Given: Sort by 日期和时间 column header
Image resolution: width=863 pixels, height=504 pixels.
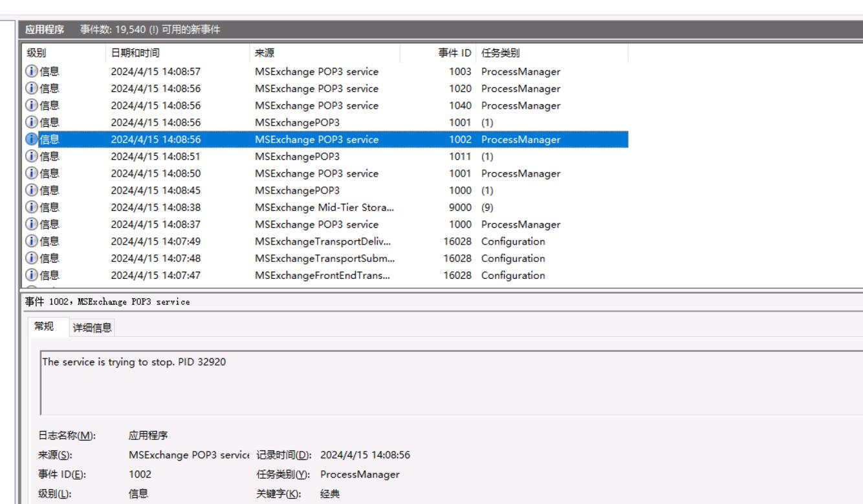Looking at the screenshot, I should pos(178,54).
